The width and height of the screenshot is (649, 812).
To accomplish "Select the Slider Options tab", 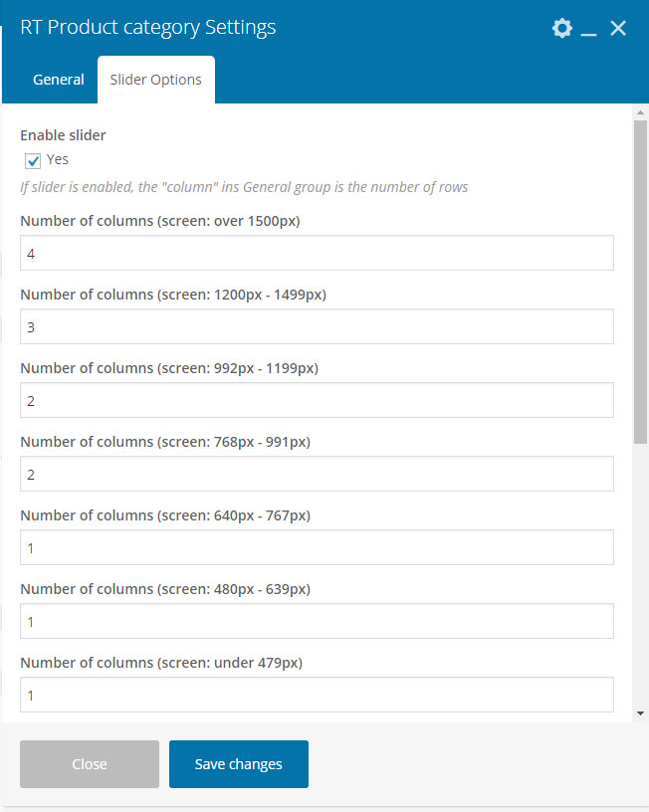I will click(x=156, y=80).
